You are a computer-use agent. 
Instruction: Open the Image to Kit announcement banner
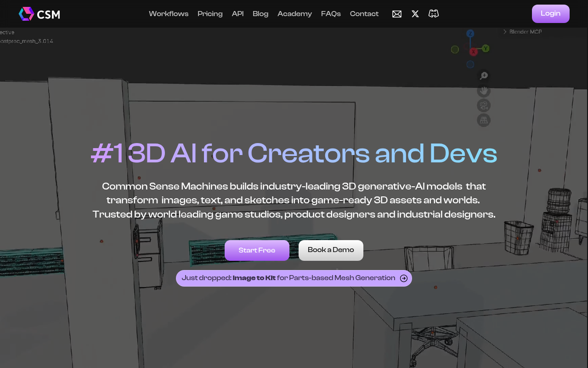coord(294,278)
